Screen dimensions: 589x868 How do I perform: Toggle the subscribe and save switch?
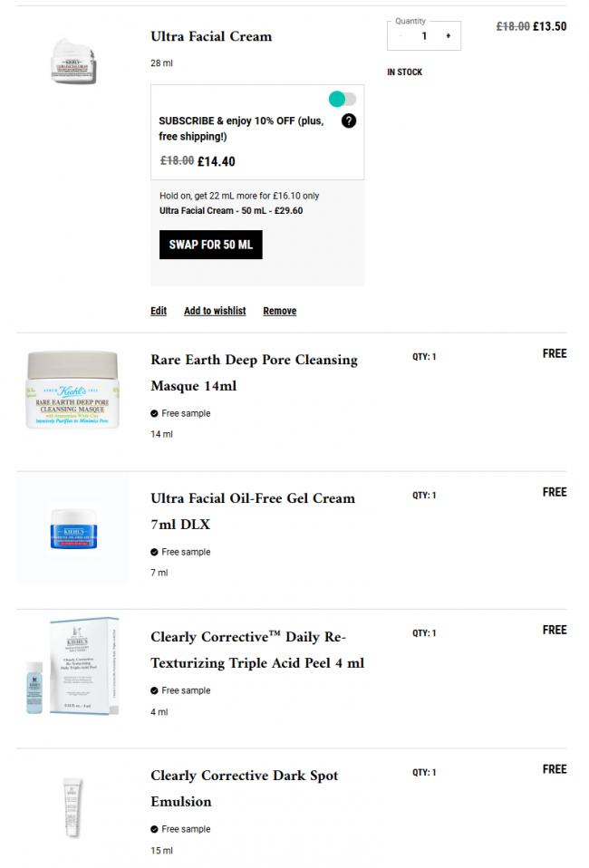(x=343, y=99)
